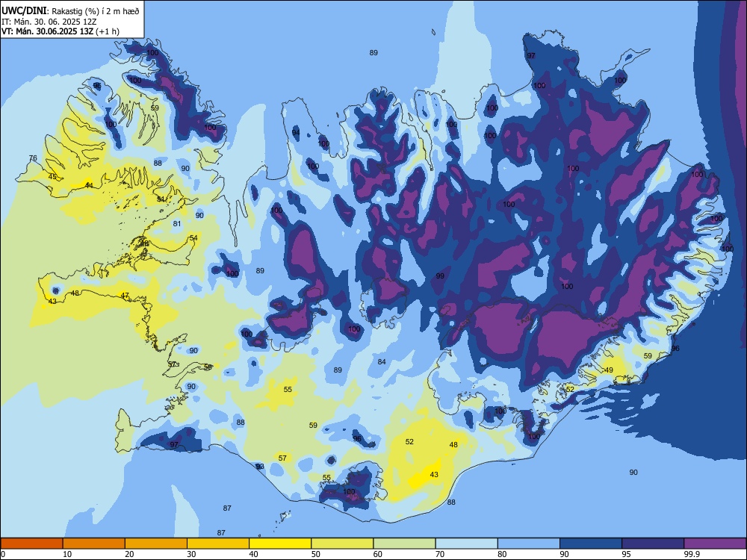
Task: Pick the yellow-green 60–70 legend swatch
Action: [x=404, y=544]
